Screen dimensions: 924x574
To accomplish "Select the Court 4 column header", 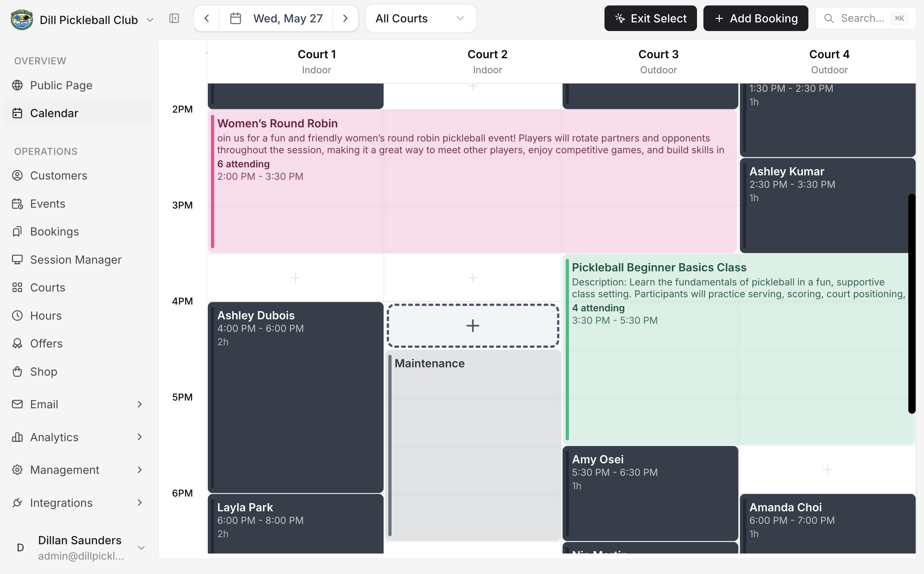I will pos(829,61).
